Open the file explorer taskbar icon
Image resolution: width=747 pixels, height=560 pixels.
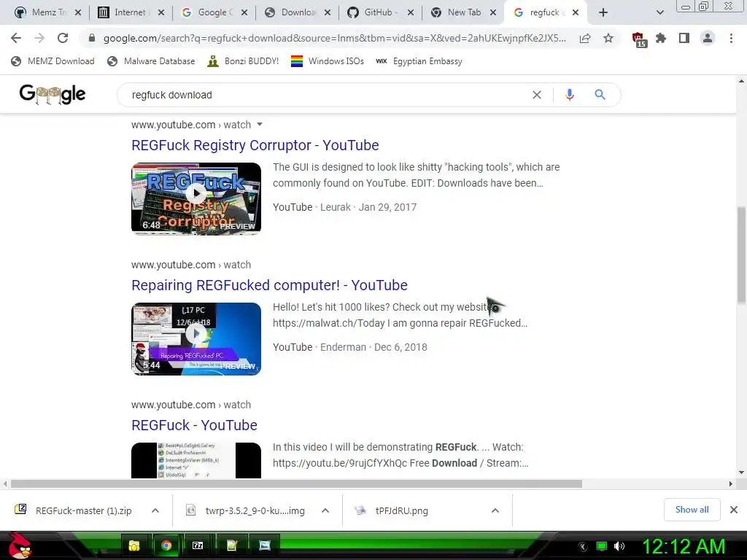click(134, 545)
